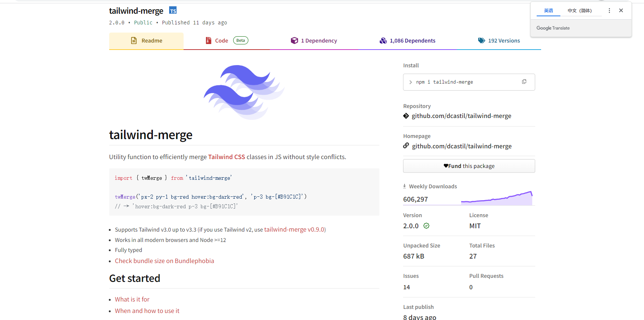Viewport: 644px width, 320px height.
Task: Click the Pull Requests count 0
Action: click(471, 287)
